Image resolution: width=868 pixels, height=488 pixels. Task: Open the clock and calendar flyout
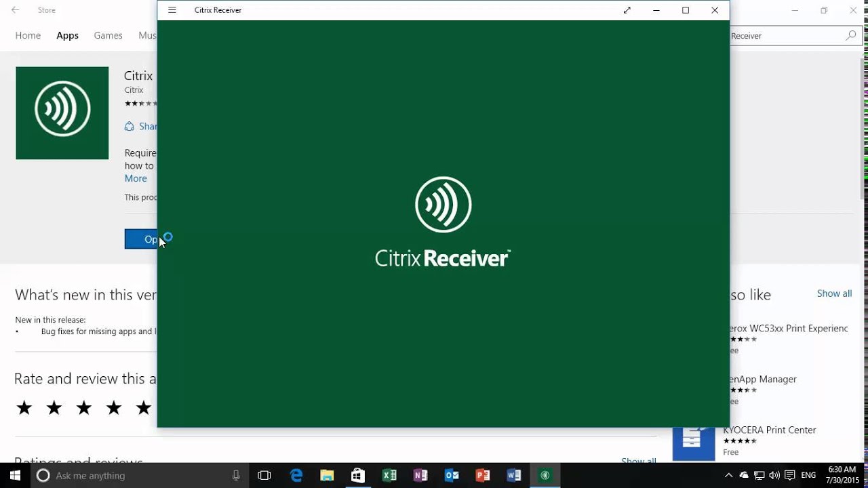(x=842, y=475)
